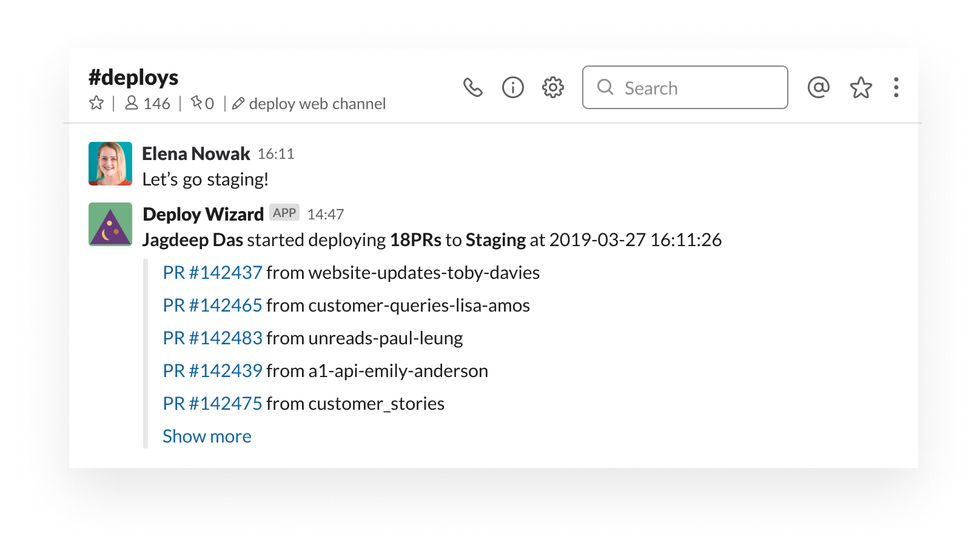
Task: Open PR #142437 link
Action: click(x=212, y=273)
